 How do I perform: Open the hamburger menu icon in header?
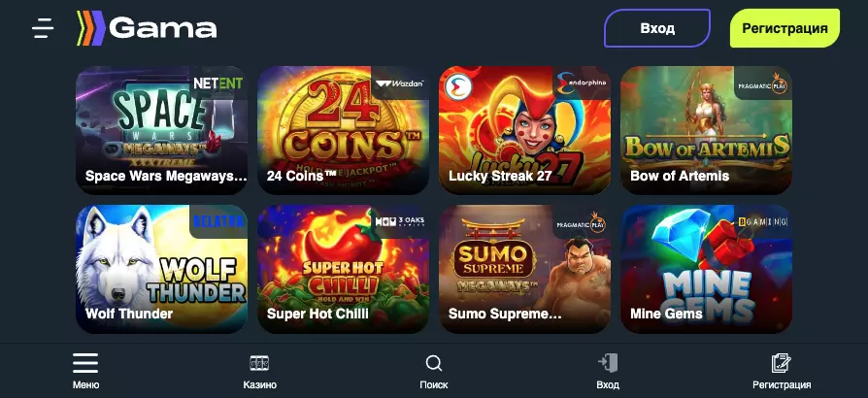(43, 28)
